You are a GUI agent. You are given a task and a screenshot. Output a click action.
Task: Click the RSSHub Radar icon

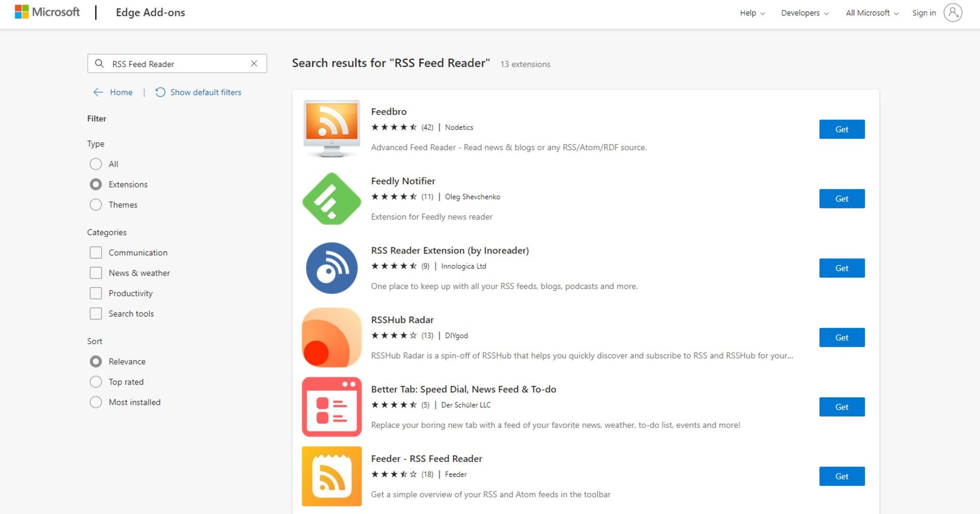(x=332, y=337)
